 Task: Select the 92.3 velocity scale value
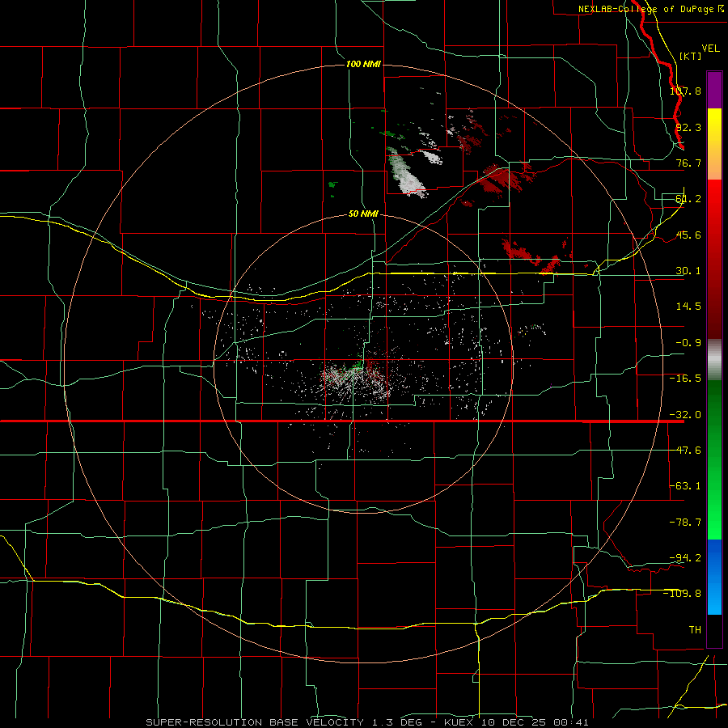[688, 127]
